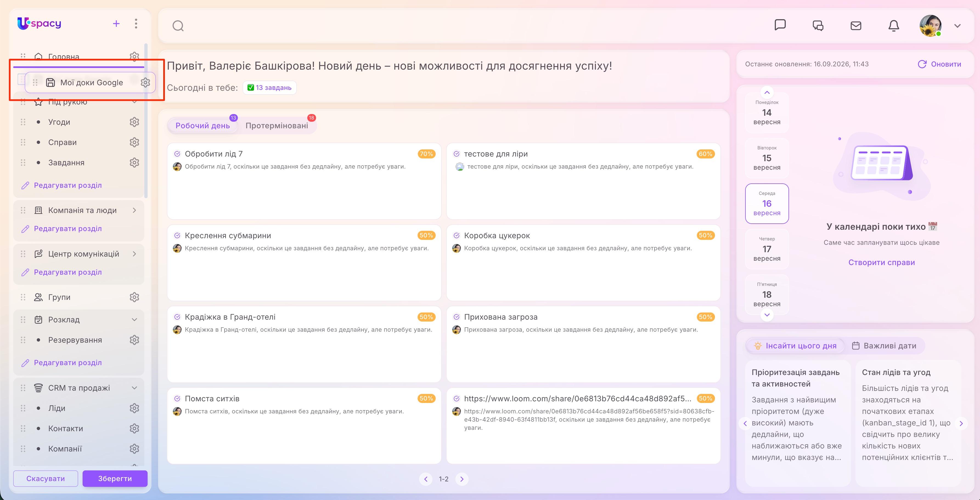Collapse the CRM та продажі section
This screenshot has height=500, width=980.
134,388
